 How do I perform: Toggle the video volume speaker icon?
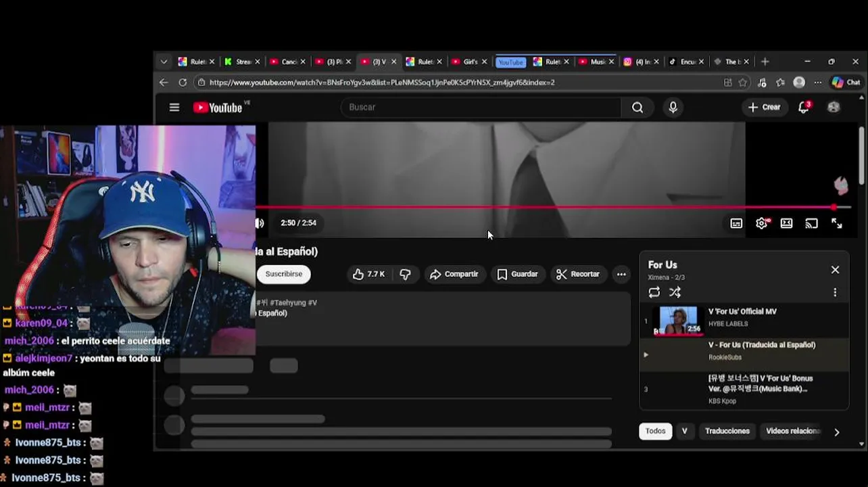click(260, 223)
